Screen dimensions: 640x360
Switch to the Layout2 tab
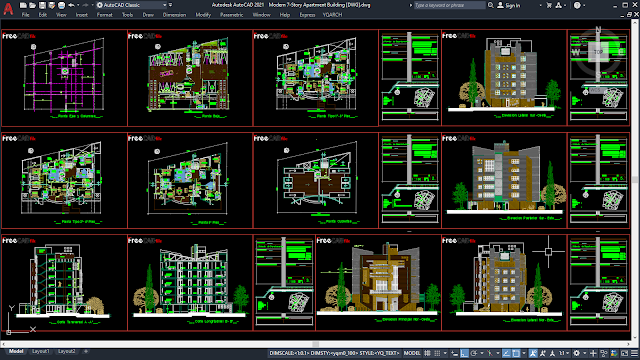pyautogui.click(x=67, y=351)
